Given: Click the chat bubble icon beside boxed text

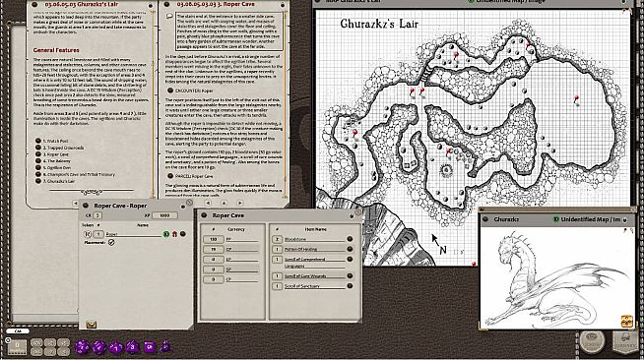Looking at the screenshot, I should [169, 17].
